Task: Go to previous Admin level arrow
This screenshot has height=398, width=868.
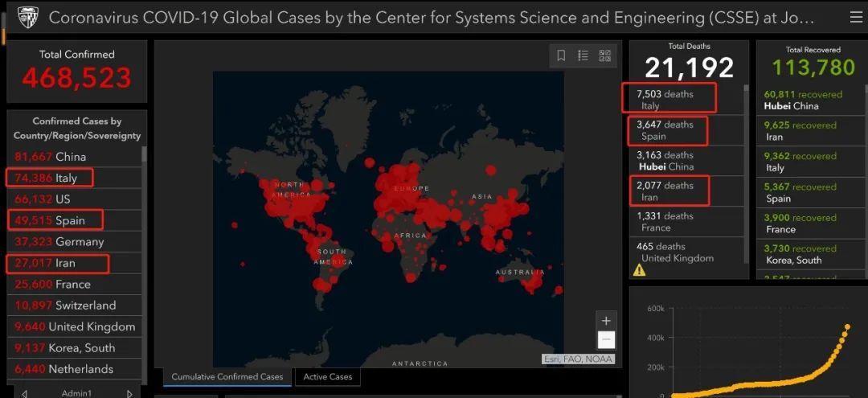Action: coord(24,393)
